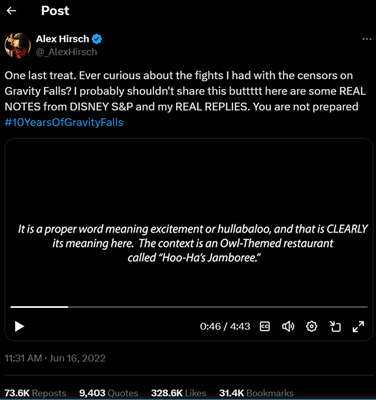Toggle closed captions on the video
The height and width of the screenshot is (400, 376).
click(265, 326)
